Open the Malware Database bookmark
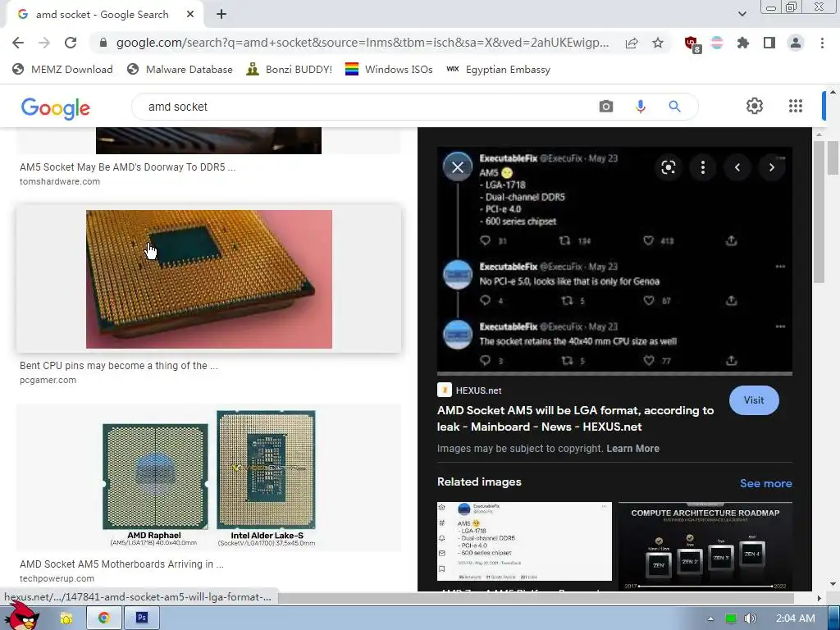 click(x=180, y=70)
